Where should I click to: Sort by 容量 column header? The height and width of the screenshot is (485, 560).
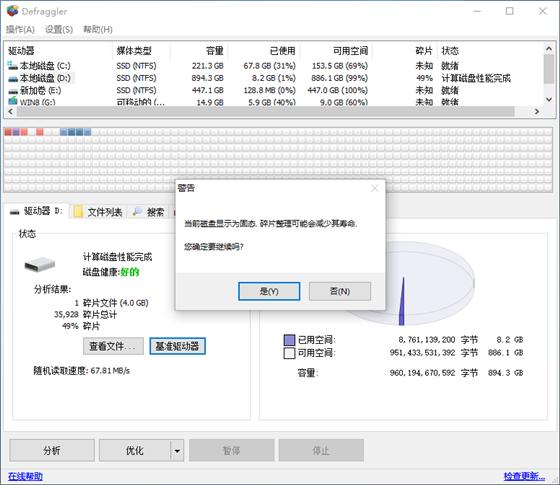(199, 51)
